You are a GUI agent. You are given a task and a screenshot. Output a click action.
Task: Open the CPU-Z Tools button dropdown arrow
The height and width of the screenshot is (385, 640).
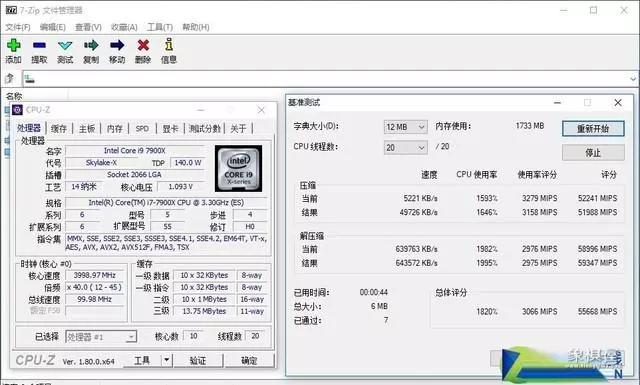[167, 360]
